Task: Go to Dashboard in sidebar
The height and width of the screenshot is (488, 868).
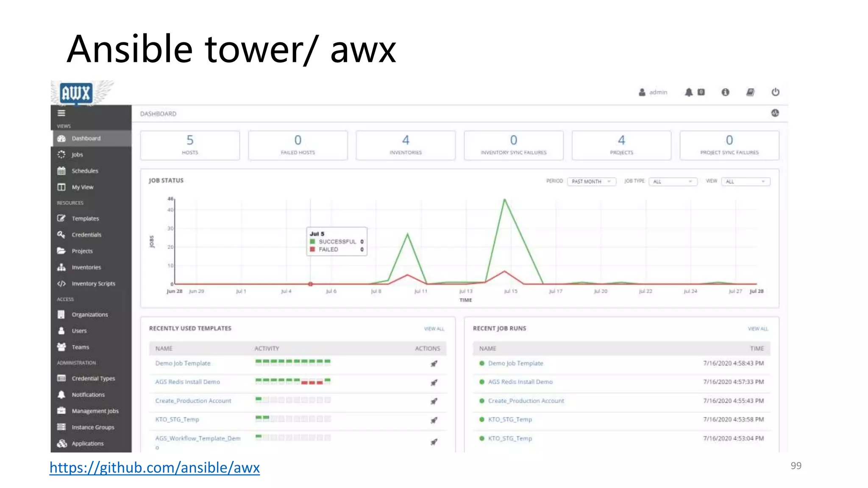Action: [91, 139]
